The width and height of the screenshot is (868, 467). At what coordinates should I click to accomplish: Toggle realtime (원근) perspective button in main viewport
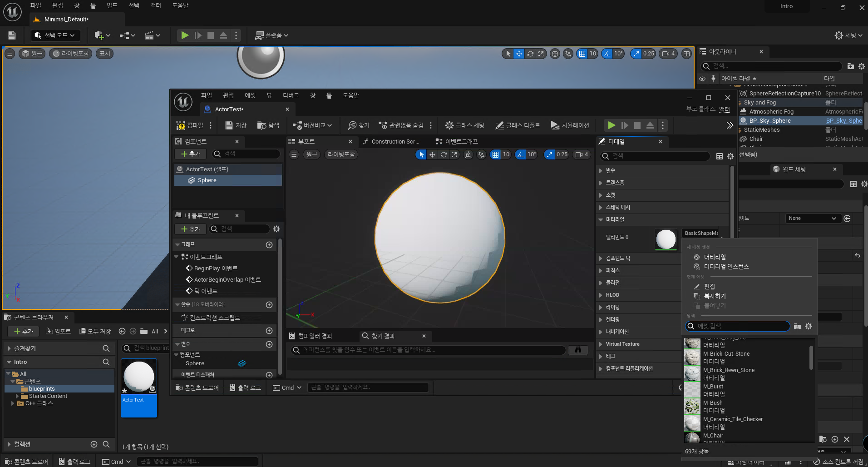coord(32,54)
